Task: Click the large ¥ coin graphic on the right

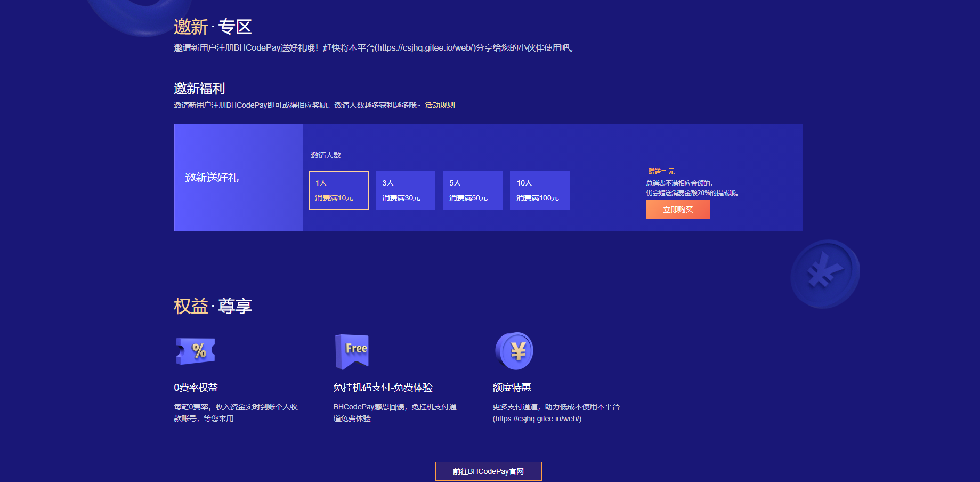Action: 825,272
